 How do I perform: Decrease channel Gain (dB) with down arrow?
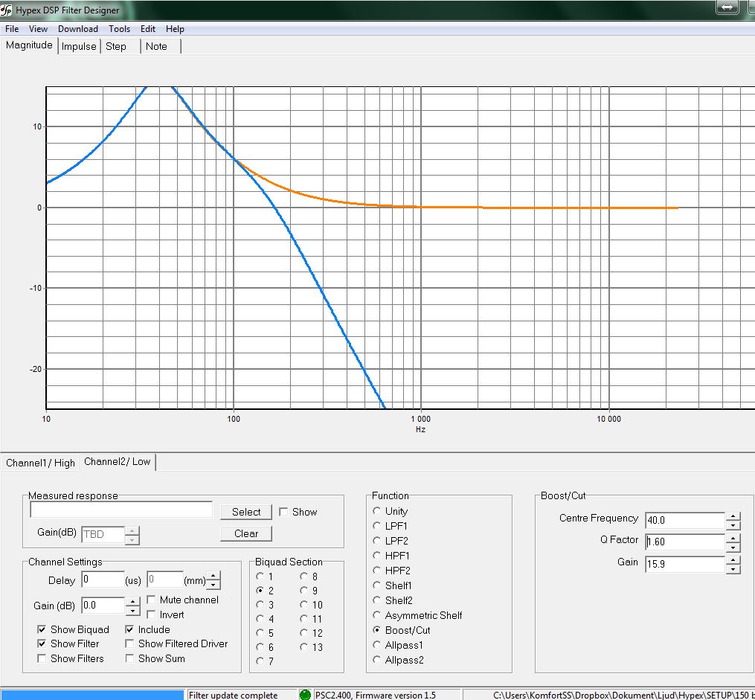coord(132,611)
